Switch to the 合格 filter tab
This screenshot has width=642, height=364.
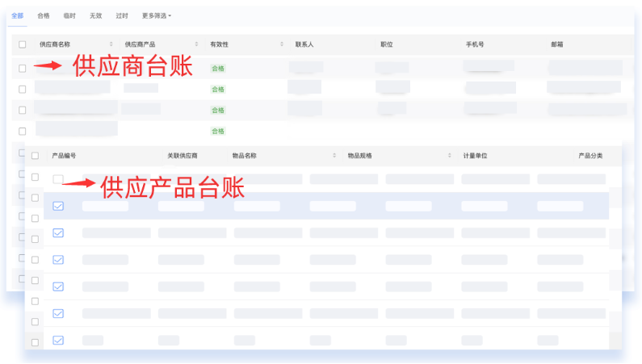44,16
